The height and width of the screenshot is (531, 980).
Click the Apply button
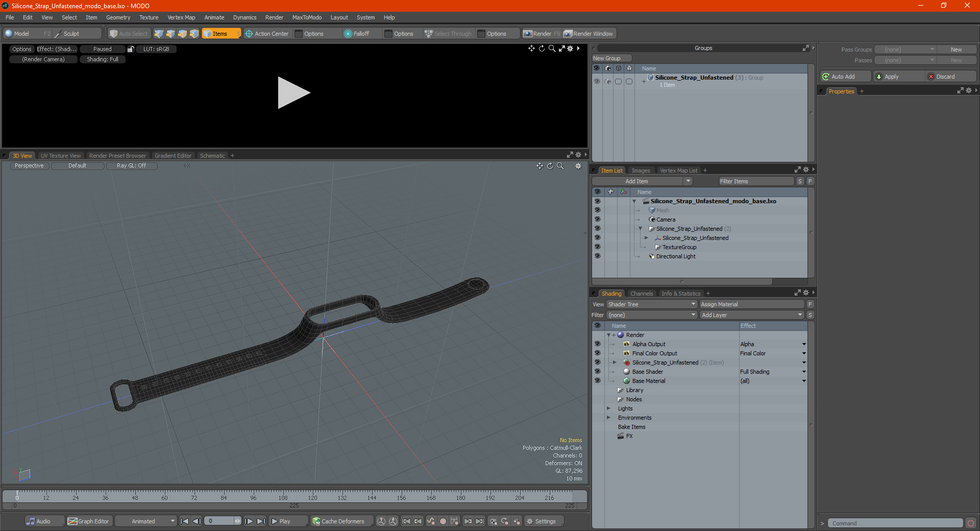(898, 77)
